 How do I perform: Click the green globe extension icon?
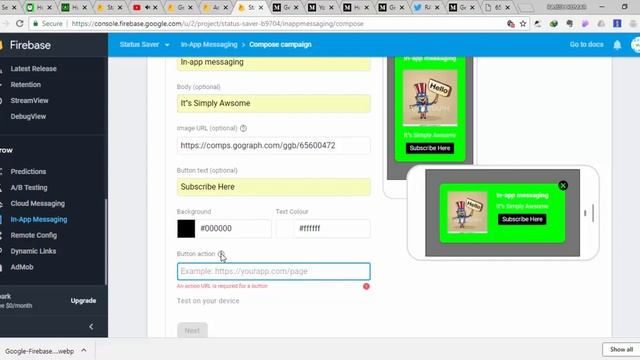coord(553,24)
